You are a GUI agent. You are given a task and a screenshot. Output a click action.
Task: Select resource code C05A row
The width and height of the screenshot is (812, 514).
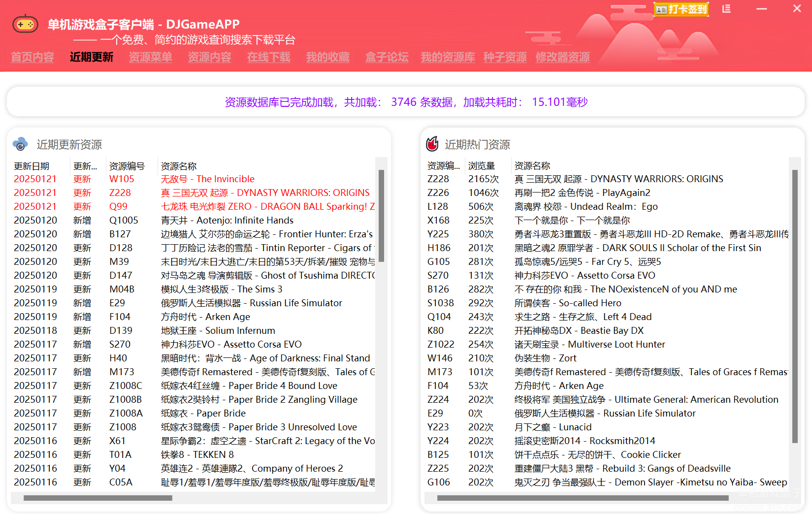[193, 482]
